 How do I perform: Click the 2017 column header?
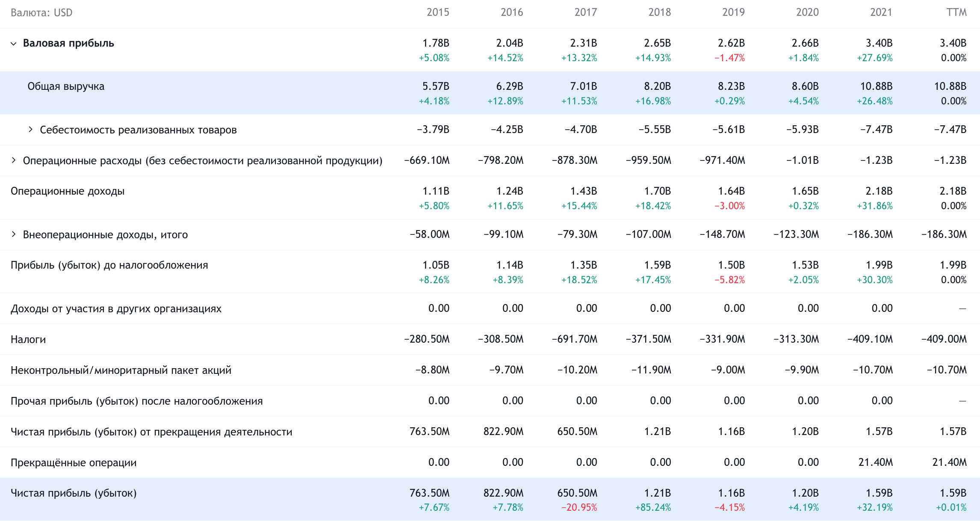(x=586, y=12)
